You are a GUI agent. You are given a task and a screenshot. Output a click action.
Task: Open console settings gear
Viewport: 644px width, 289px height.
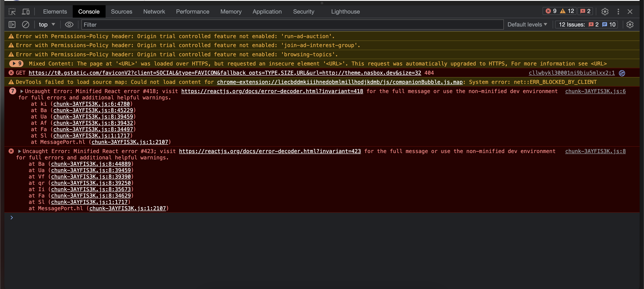coord(630,25)
